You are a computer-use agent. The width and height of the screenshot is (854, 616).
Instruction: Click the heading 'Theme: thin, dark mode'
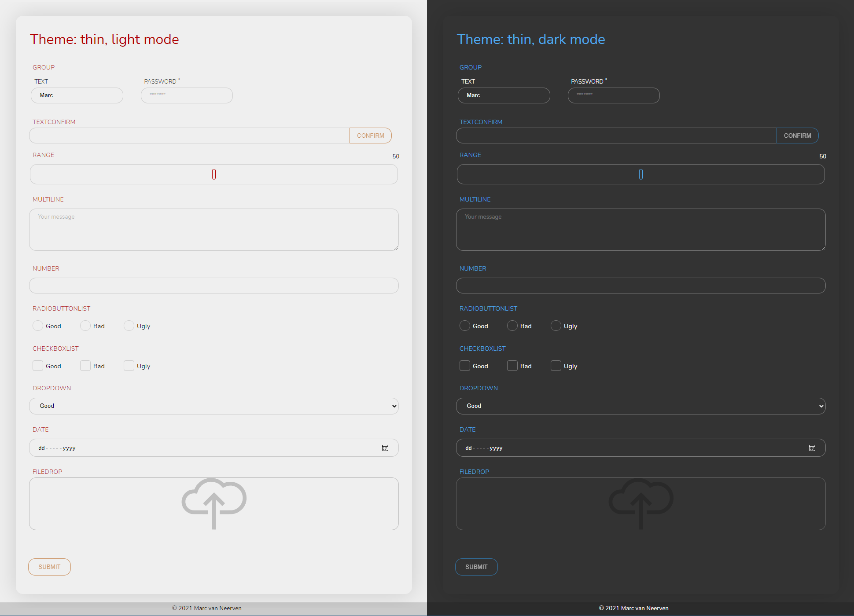[x=531, y=39]
